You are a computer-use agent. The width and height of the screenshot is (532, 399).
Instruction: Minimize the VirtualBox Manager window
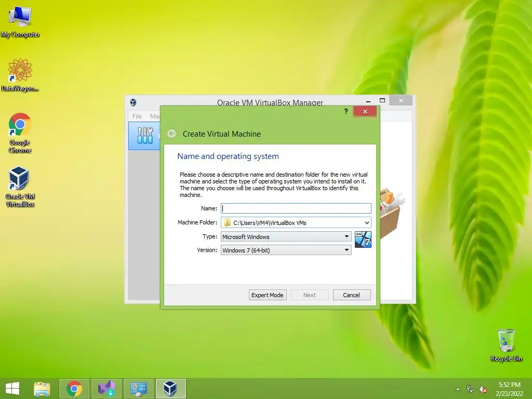368,101
